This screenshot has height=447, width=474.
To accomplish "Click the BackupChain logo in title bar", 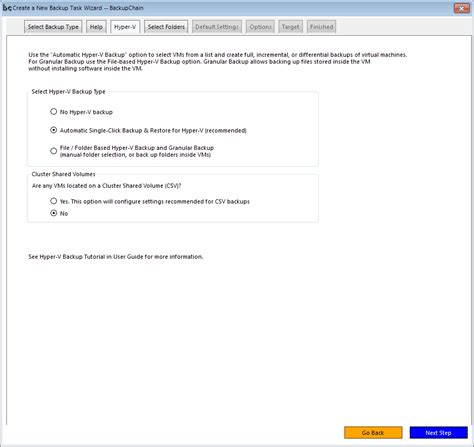I will coord(7,7).
